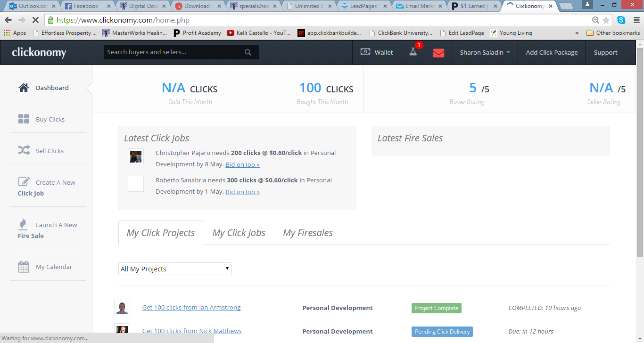The image size is (644, 343).
Task: Click Christopher Pajaro's avatar thumbnail
Action: tap(136, 156)
